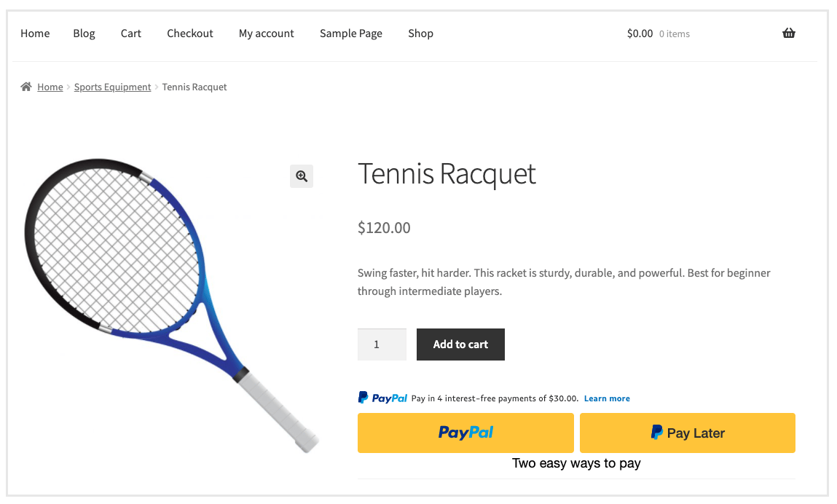Click the Add to cart button
The image size is (837, 504).
point(460,344)
